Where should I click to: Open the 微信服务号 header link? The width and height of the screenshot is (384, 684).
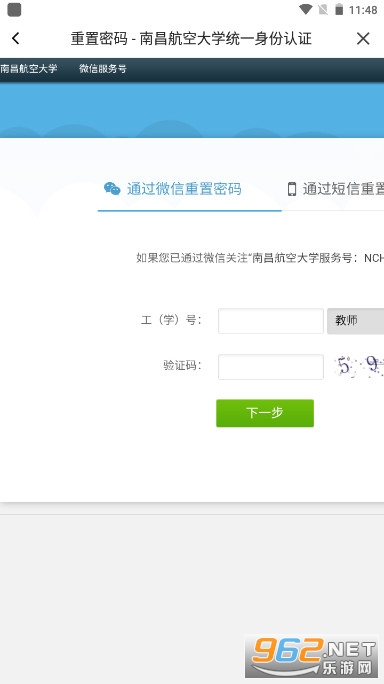click(x=103, y=68)
